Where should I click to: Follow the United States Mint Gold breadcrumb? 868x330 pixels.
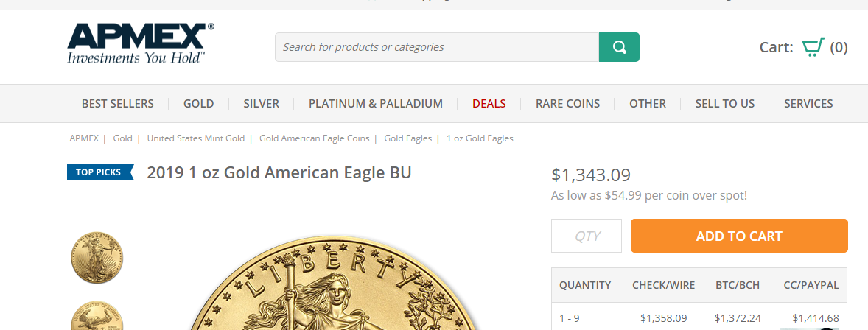[195, 138]
